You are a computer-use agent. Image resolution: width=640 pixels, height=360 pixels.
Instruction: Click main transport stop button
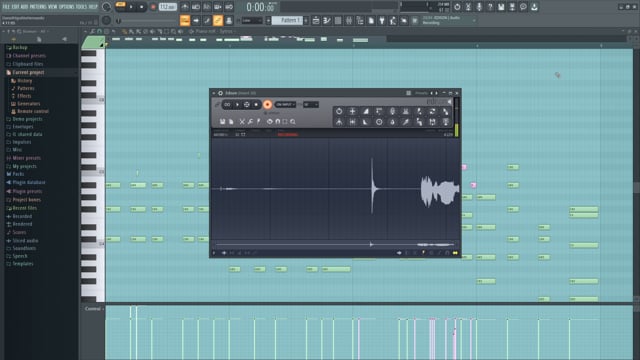tap(141, 7)
